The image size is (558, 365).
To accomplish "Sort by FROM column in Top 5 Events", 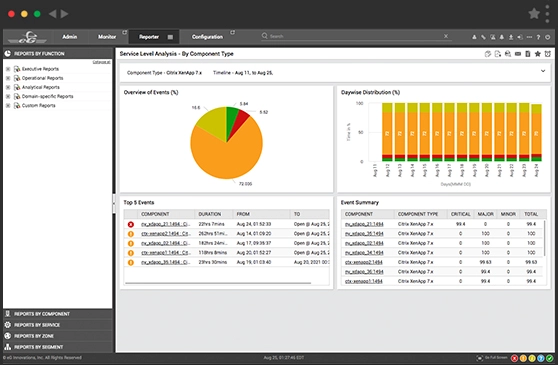I will point(262,214).
